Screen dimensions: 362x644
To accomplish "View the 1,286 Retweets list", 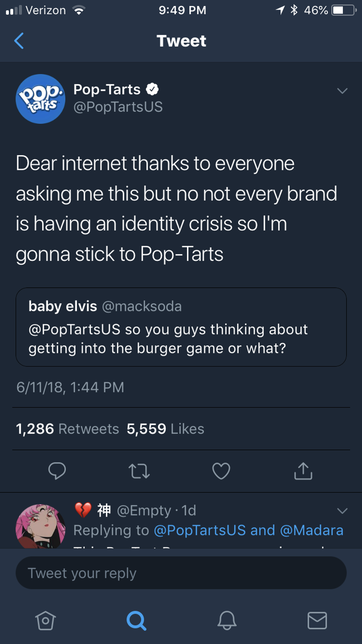I will [x=67, y=429].
